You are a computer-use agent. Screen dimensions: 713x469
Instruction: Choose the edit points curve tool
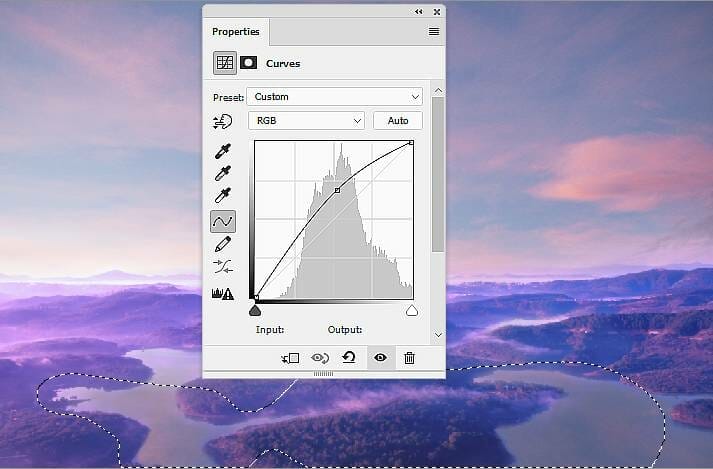tap(223, 221)
